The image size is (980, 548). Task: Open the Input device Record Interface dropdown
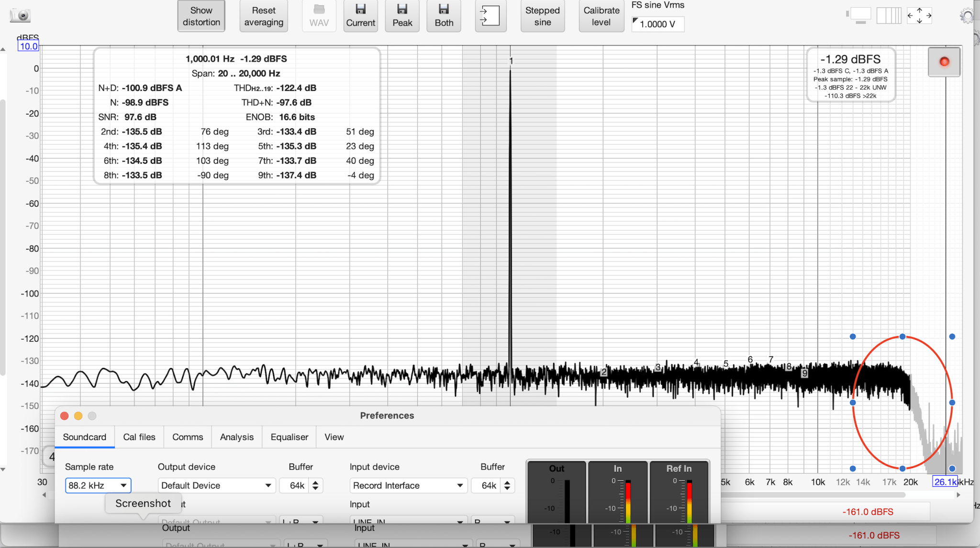[x=408, y=485]
